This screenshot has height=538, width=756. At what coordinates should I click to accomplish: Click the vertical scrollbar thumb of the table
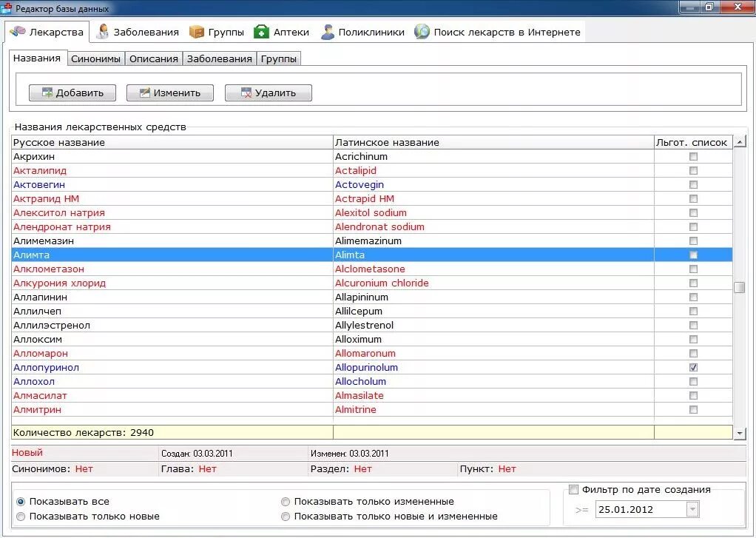(739, 287)
